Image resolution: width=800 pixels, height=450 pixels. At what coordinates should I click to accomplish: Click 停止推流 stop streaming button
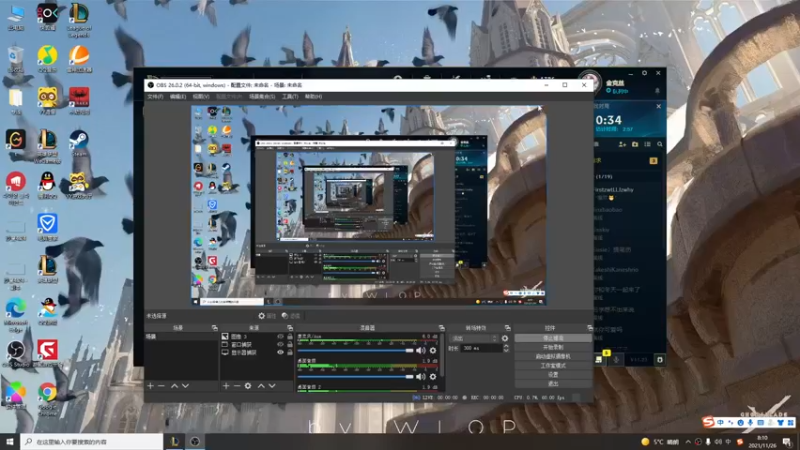[553, 338]
